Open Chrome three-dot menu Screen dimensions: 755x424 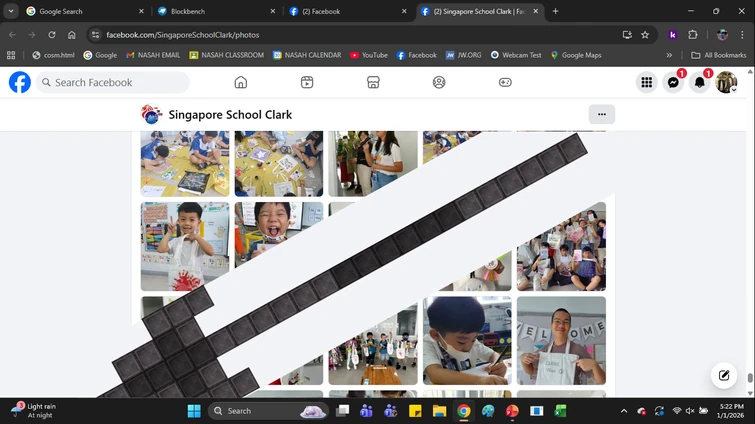pos(742,35)
